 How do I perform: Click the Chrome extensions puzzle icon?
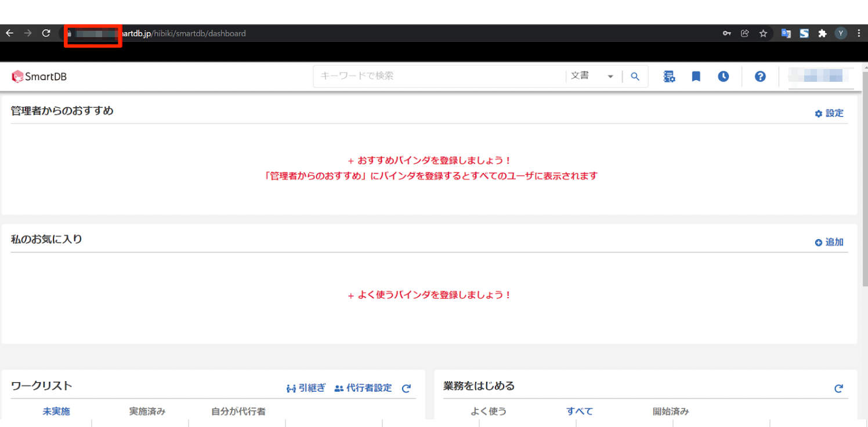click(x=822, y=34)
